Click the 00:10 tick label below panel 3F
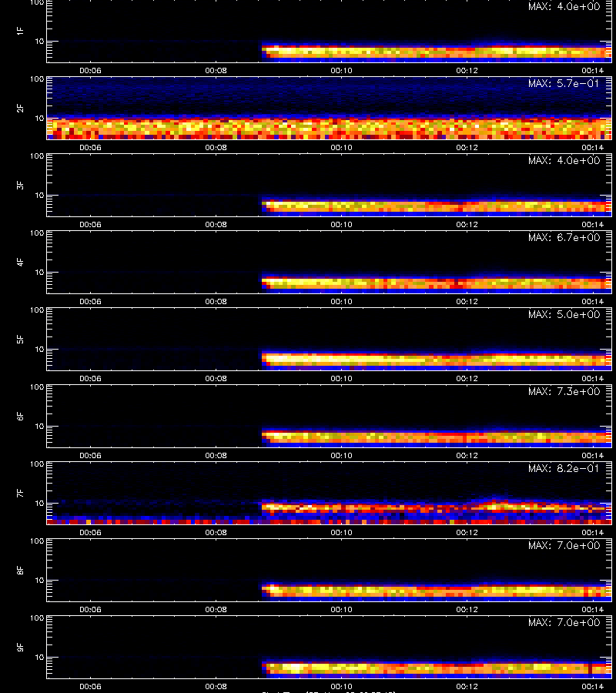616x693 pixels. pyautogui.click(x=341, y=225)
